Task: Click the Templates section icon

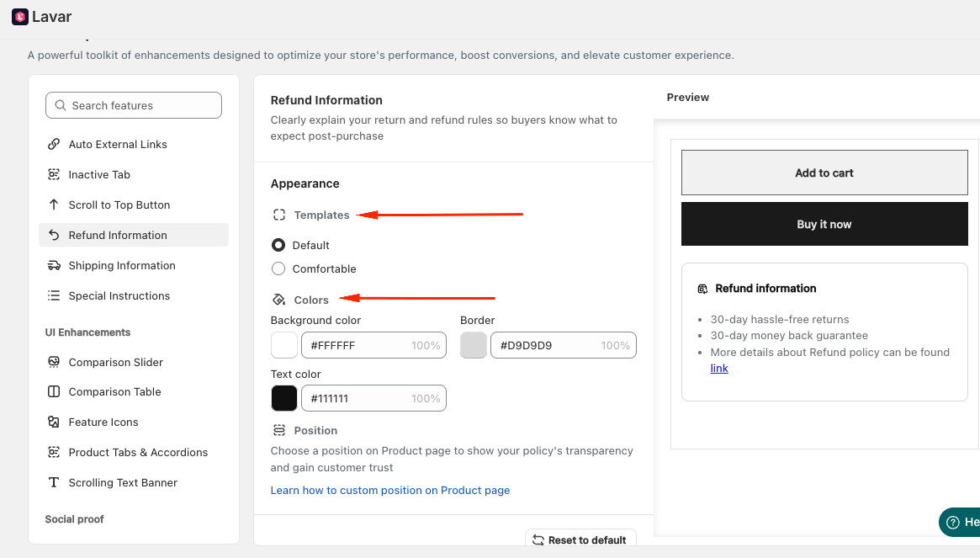Action: [278, 215]
